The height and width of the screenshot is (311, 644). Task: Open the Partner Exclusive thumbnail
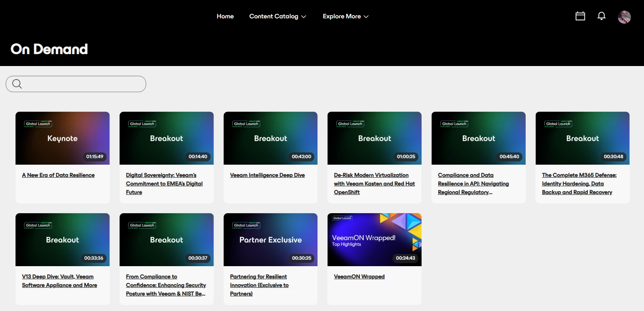coord(271,240)
